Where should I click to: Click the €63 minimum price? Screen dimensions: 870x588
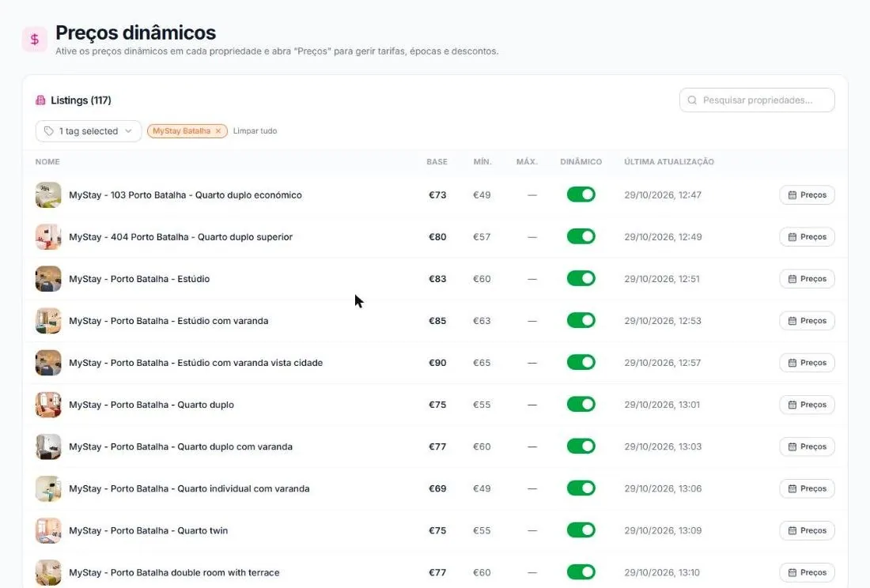(482, 321)
